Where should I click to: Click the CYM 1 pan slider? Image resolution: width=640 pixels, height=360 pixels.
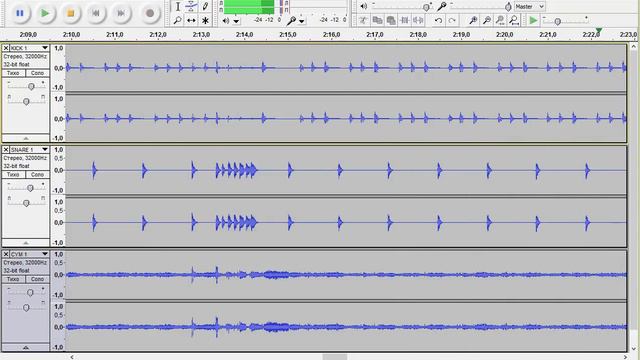pos(26,307)
